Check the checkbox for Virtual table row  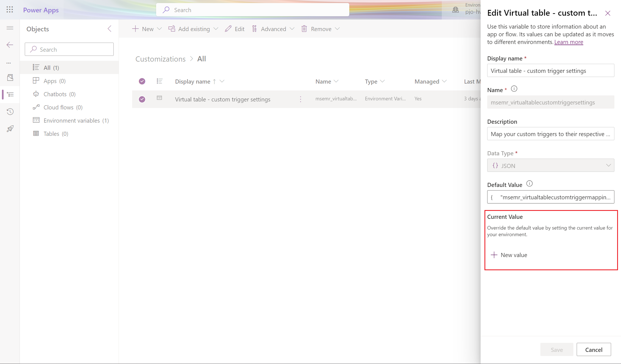[142, 99]
